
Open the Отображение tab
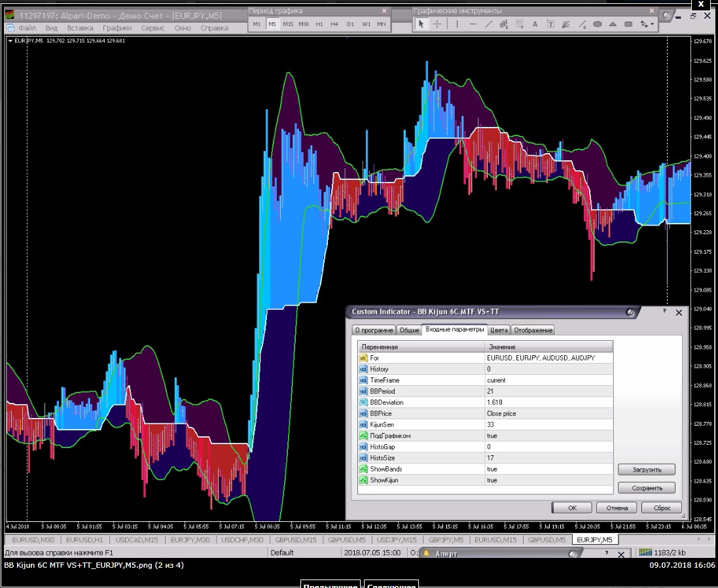[x=533, y=330]
